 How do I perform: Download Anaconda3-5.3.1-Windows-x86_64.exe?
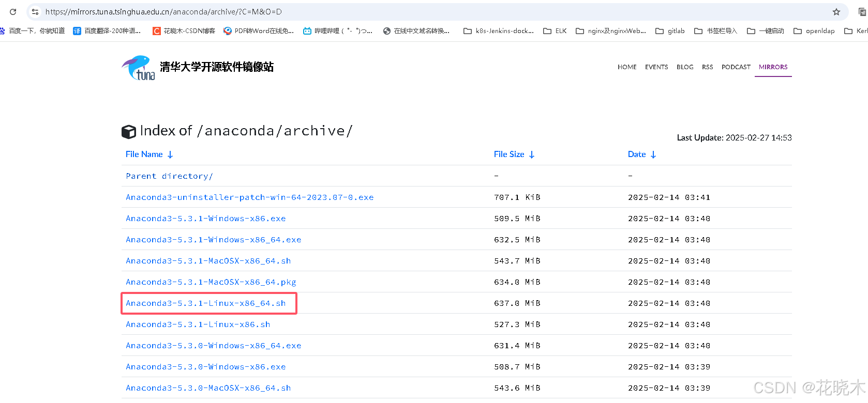coord(214,240)
